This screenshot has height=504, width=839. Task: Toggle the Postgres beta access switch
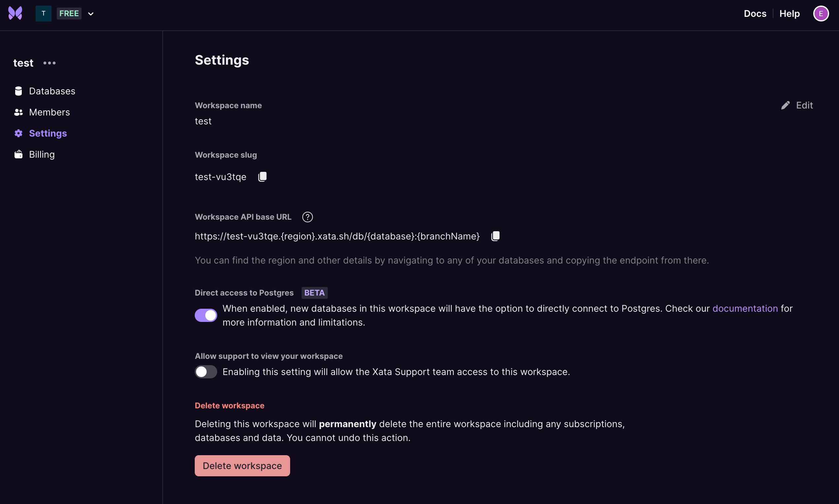click(206, 315)
